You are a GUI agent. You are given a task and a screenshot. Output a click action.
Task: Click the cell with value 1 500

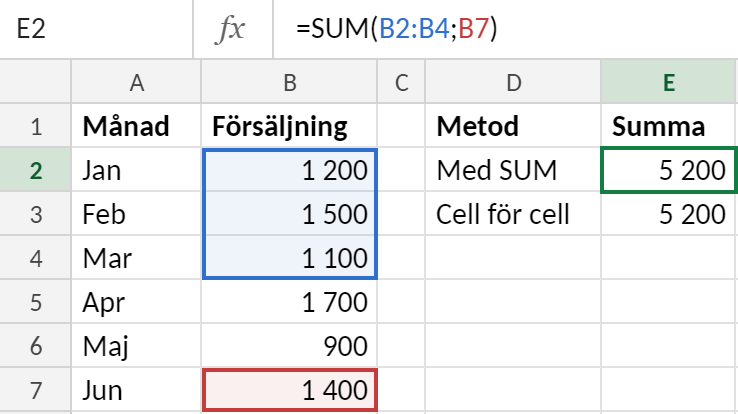pos(289,214)
